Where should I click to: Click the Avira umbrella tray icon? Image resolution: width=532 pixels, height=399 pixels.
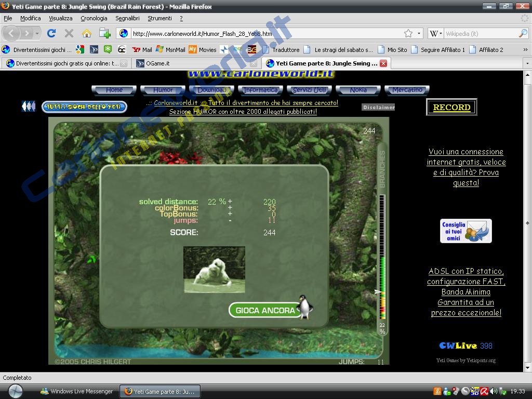coord(484,391)
